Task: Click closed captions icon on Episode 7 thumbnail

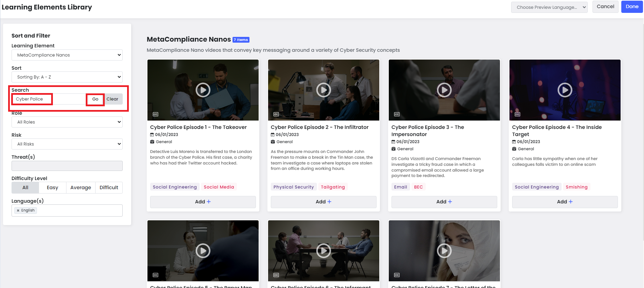Action: tap(397, 275)
